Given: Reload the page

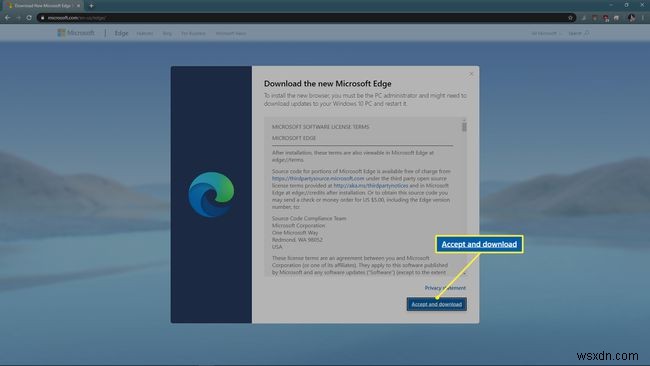Looking at the screenshot, I should pos(29,18).
